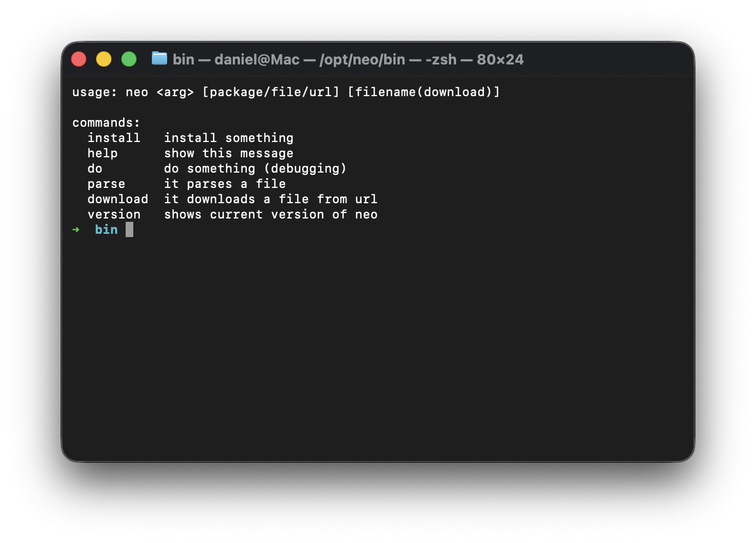This screenshot has height=543, width=756.
Task: Zoom the window with green button
Action: 129,59
